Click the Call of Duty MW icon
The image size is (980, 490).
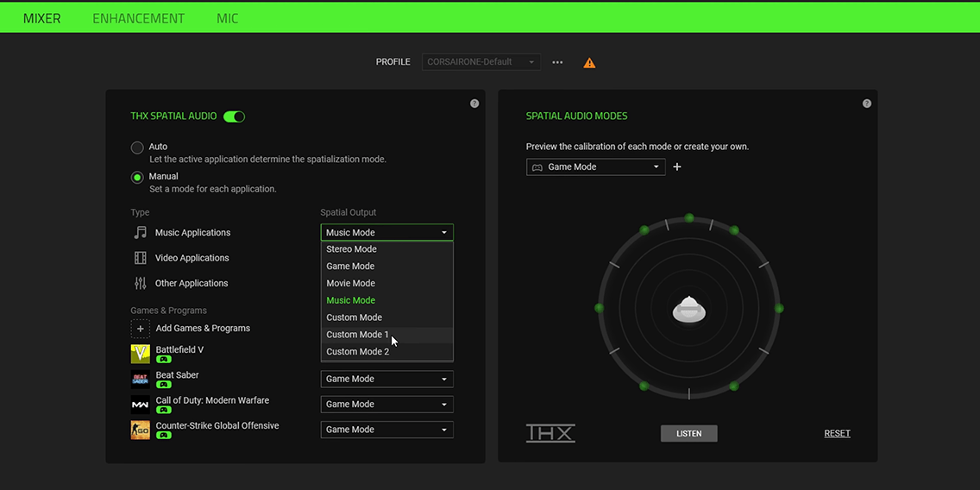[141, 405]
